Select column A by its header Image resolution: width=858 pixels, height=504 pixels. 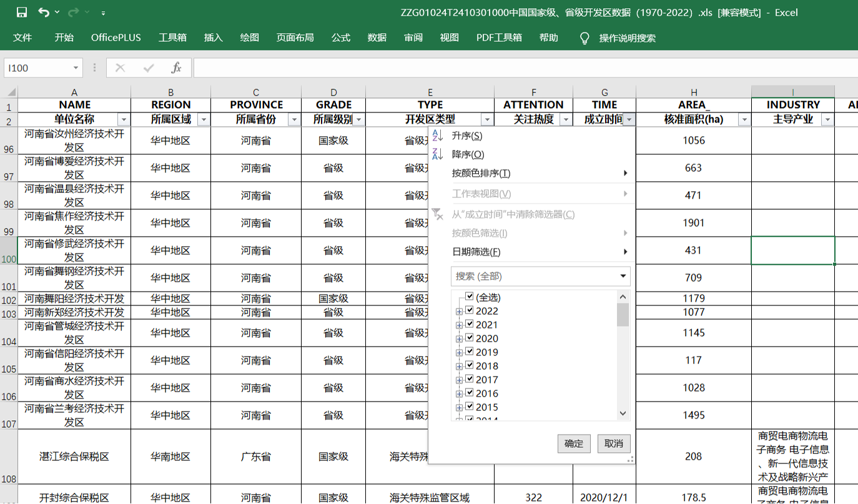click(x=74, y=92)
